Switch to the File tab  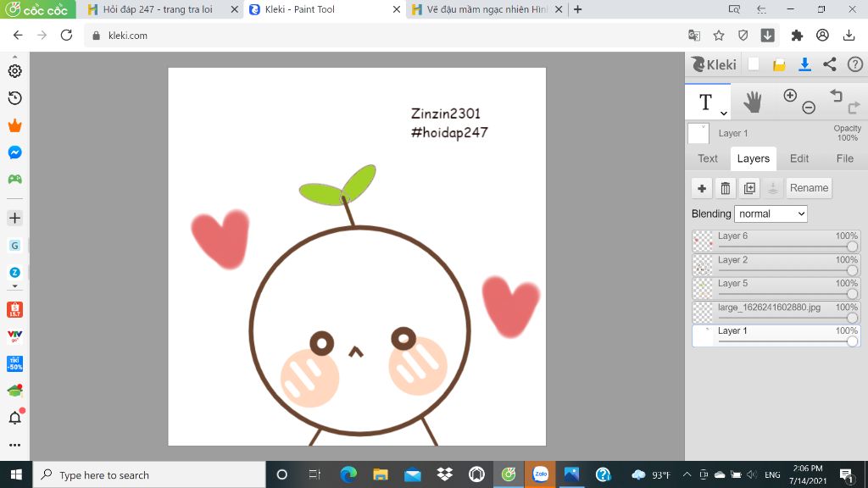pos(845,158)
